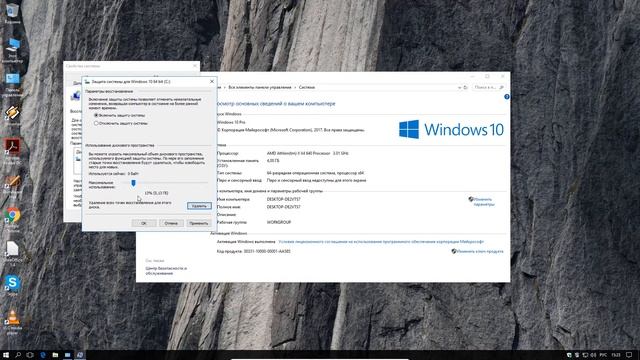Click the control panel search field

[489, 87]
